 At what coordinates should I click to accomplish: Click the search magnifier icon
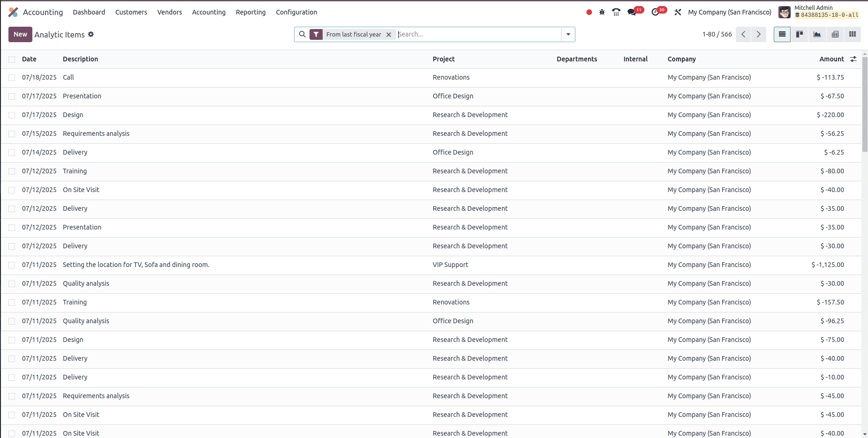302,34
